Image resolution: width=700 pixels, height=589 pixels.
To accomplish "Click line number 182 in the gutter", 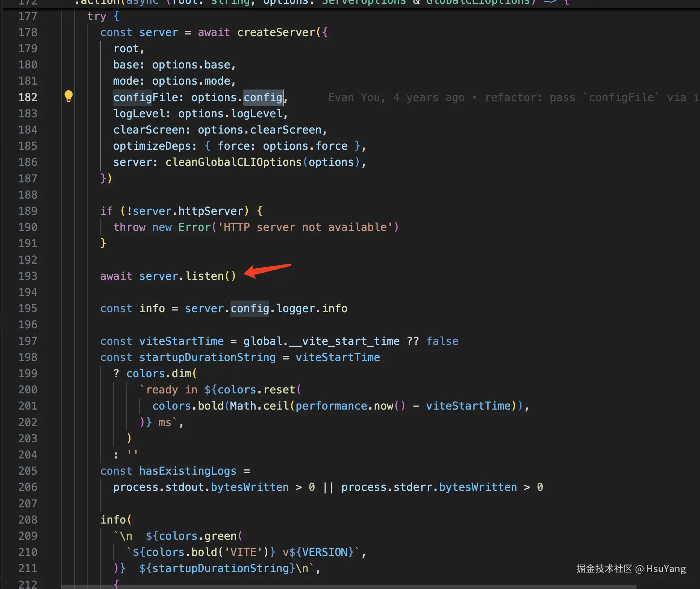I will 28,97.
